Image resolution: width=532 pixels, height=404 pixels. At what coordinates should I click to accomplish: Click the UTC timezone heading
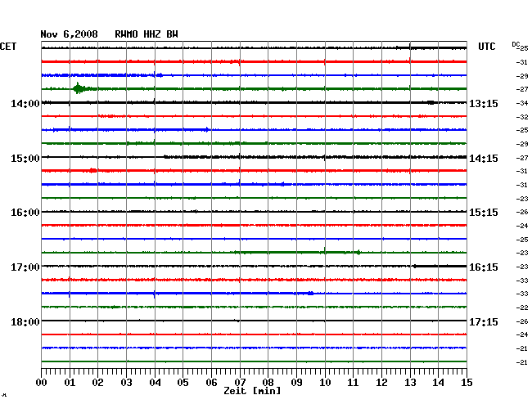486,47
